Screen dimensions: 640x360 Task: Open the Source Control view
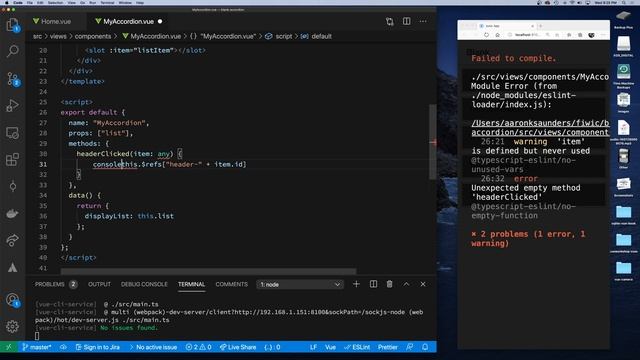coord(13,78)
